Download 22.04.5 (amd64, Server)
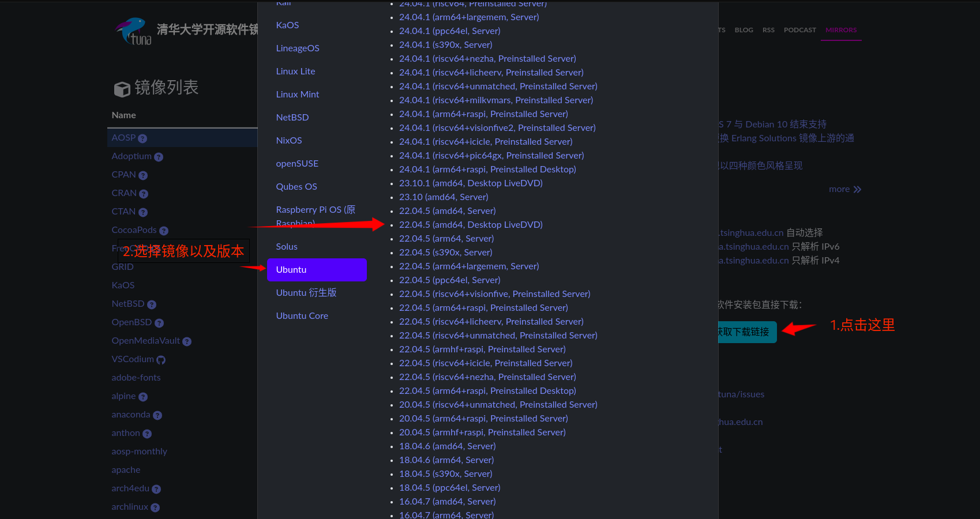Image resolution: width=980 pixels, height=519 pixels. pos(448,211)
